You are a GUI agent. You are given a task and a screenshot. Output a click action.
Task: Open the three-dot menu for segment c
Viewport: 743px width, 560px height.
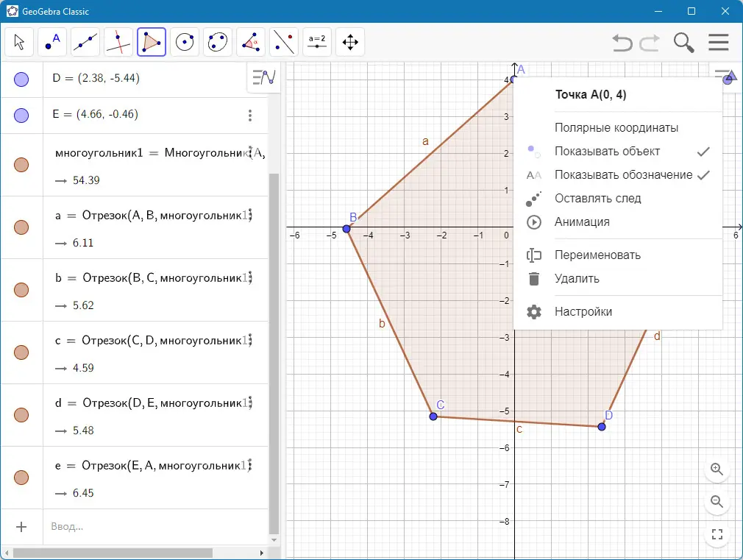250,341
